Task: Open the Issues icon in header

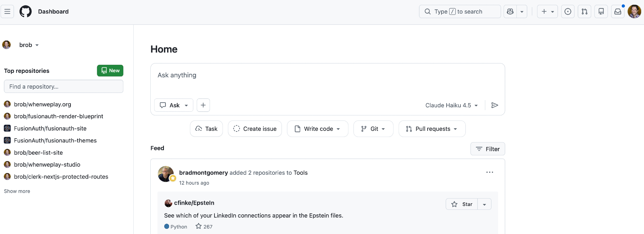Action: [568, 12]
